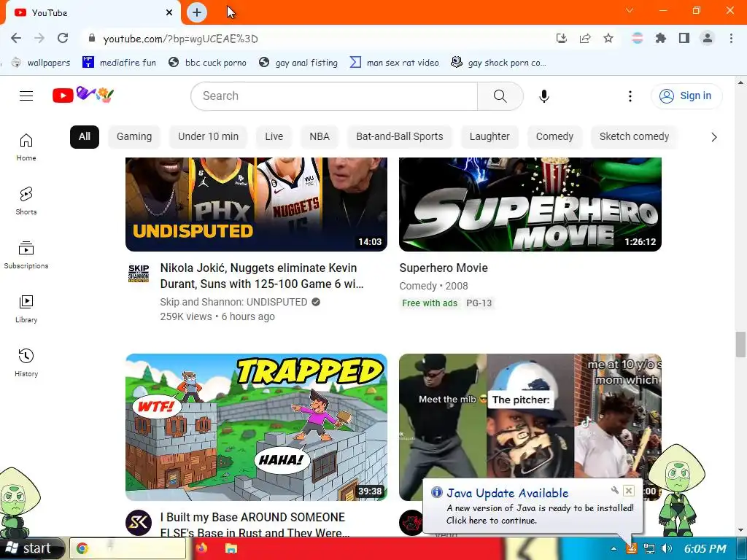747x560 pixels.
Task: Select the Gaming filter chip
Action: 134,136
